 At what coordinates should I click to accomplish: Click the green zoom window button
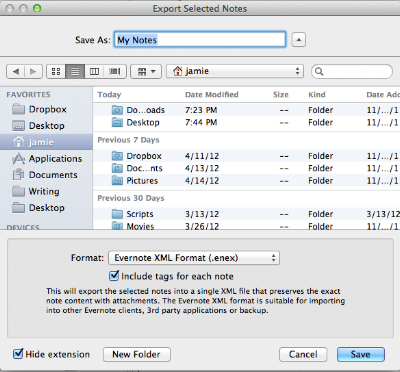pyautogui.click(x=37, y=8)
